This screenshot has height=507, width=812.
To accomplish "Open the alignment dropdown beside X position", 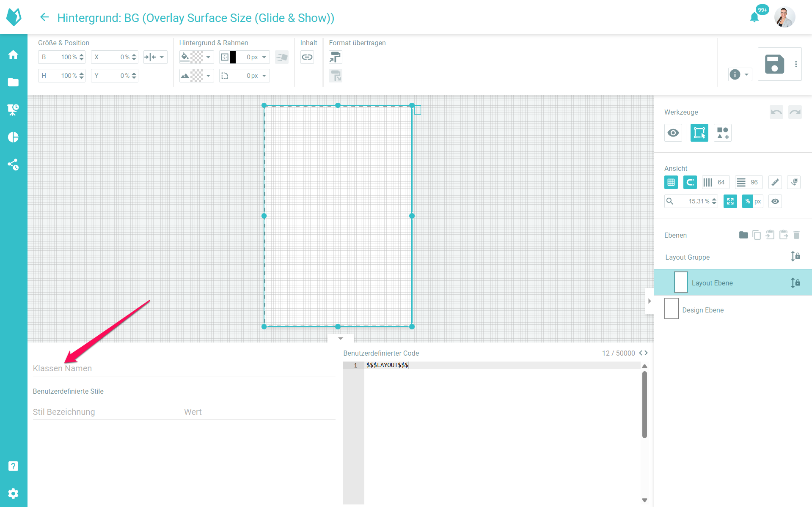I will pos(162,57).
